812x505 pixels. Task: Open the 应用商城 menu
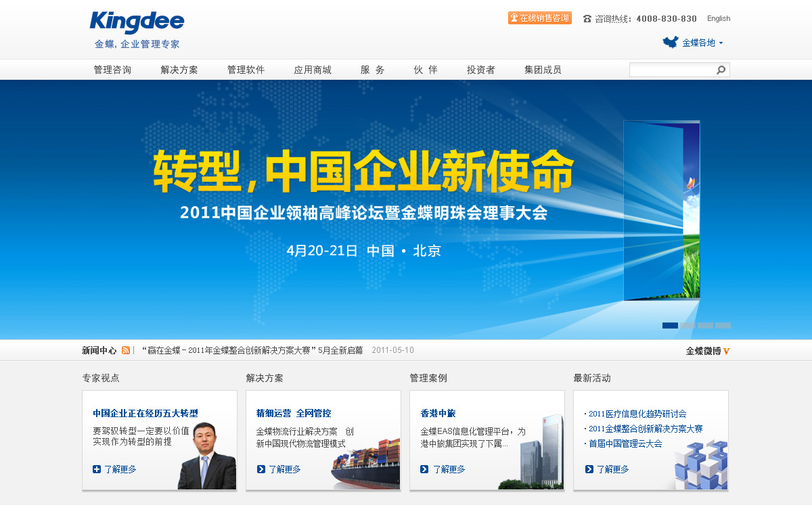tap(313, 70)
